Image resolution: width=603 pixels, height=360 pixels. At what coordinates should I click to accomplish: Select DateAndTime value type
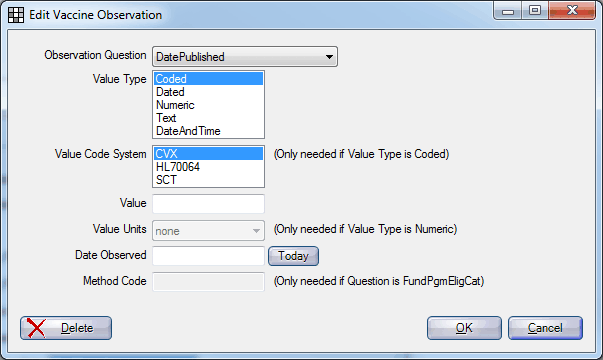[x=208, y=131]
